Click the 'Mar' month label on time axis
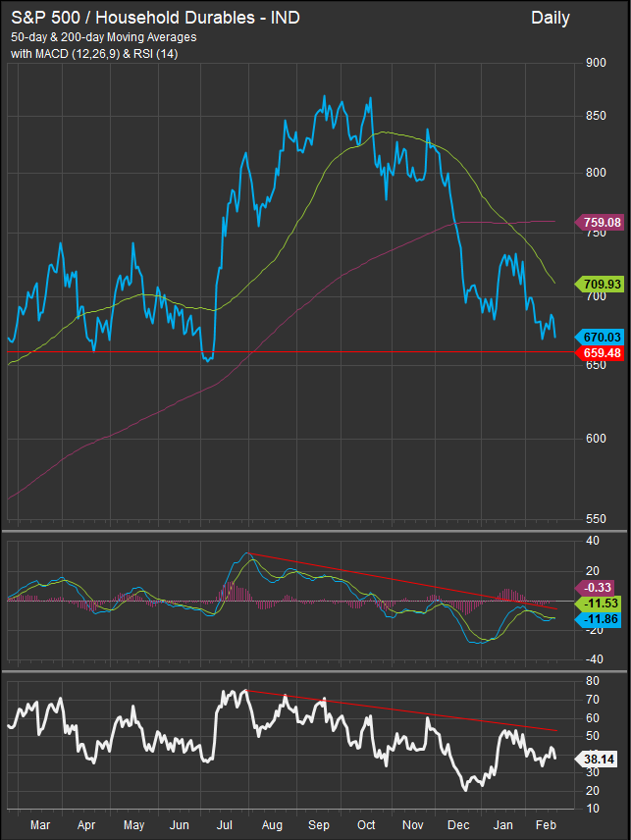Screen dimensions: 631x840 pos(40,825)
